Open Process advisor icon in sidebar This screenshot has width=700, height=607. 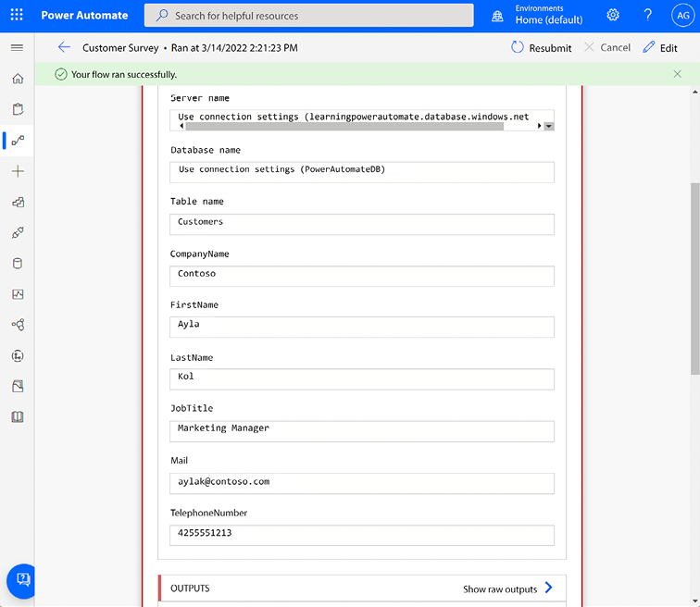[x=18, y=356]
